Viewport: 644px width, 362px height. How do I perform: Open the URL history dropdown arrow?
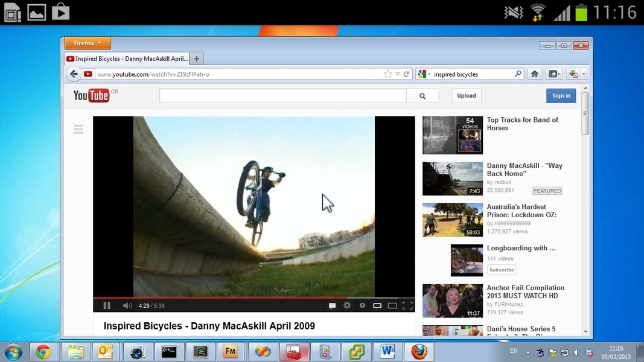pos(397,74)
